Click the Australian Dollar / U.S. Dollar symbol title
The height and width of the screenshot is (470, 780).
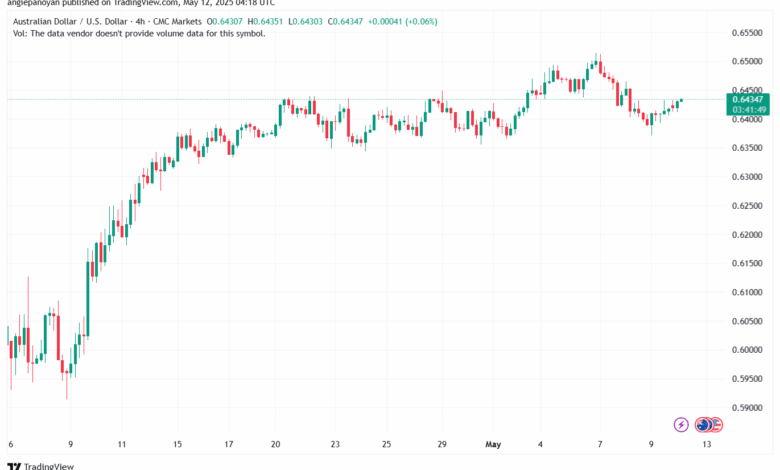click(x=70, y=22)
